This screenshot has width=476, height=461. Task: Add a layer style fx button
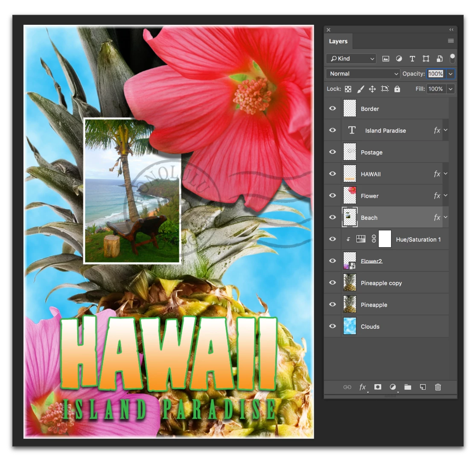[362, 387]
